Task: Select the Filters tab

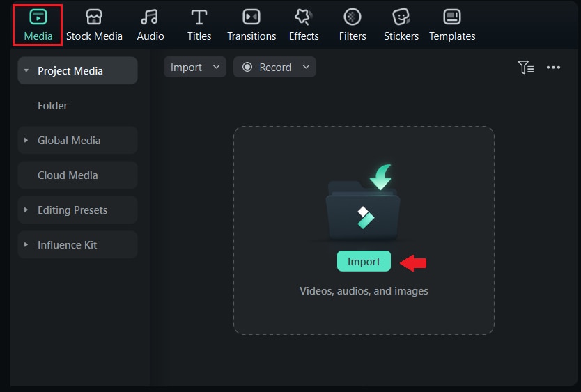Action: coord(353,25)
